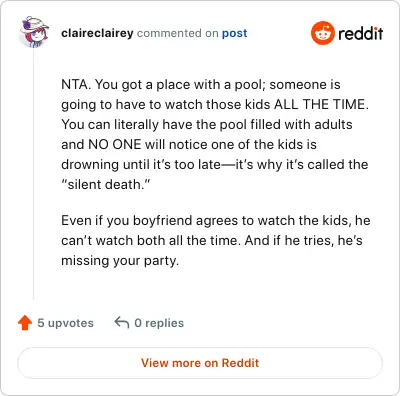400x396 pixels.
Task: Click the line "You can literally have the pool"
Action: click(207, 124)
